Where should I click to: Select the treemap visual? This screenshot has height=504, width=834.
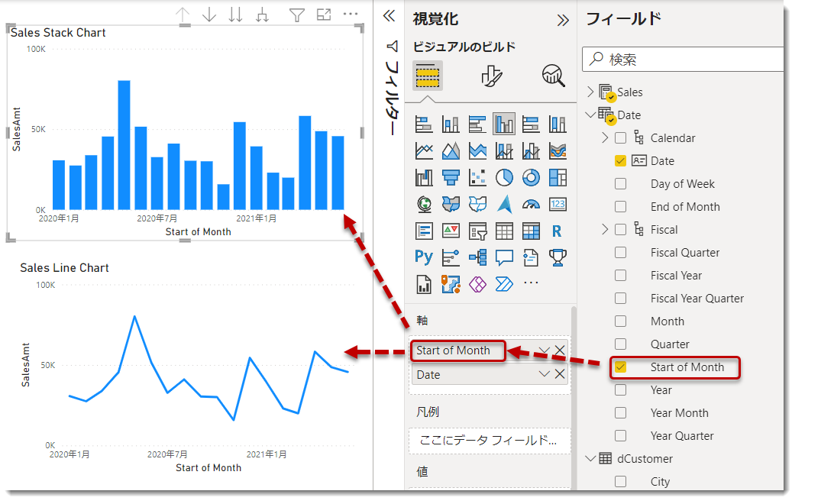point(558,178)
